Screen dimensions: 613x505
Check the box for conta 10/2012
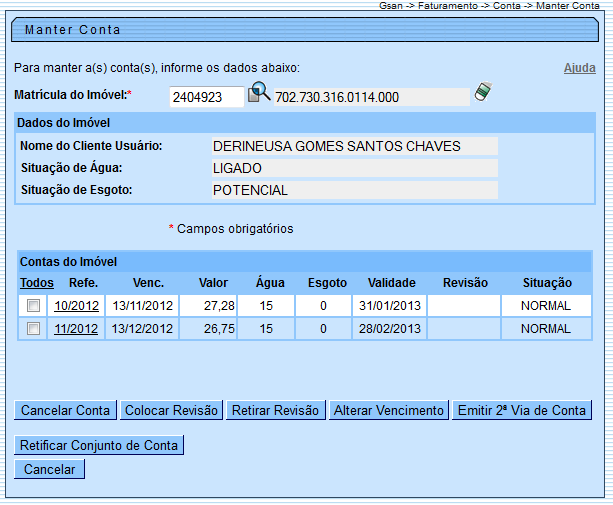pyautogui.click(x=33, y=305)
